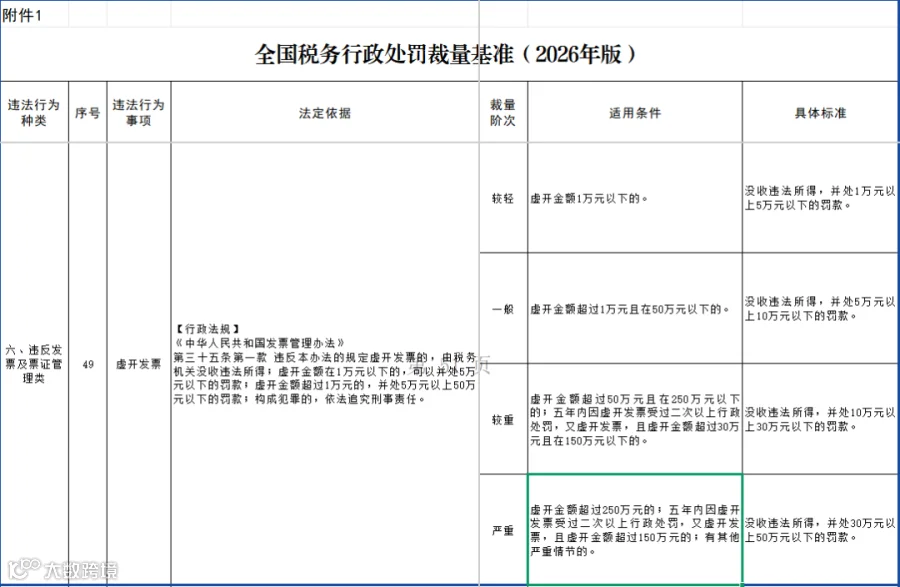Select the penalty cell 并处5万元以上10万元以下的罚款

(821, 309)
